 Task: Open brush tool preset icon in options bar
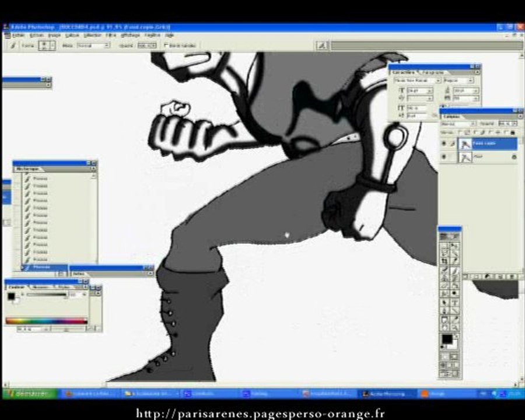click(13, 45)
